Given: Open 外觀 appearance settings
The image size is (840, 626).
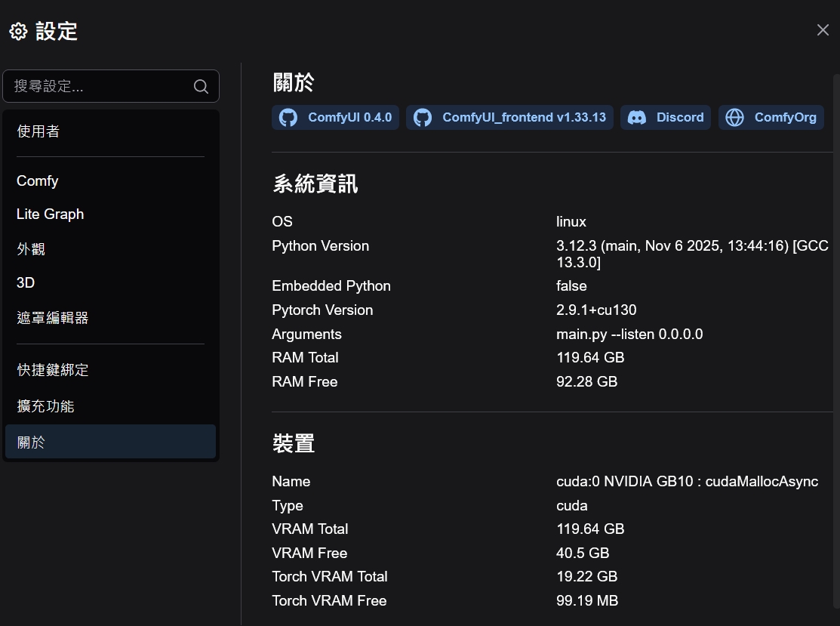Looking at the screenshot, I should (x=31, y=249).
